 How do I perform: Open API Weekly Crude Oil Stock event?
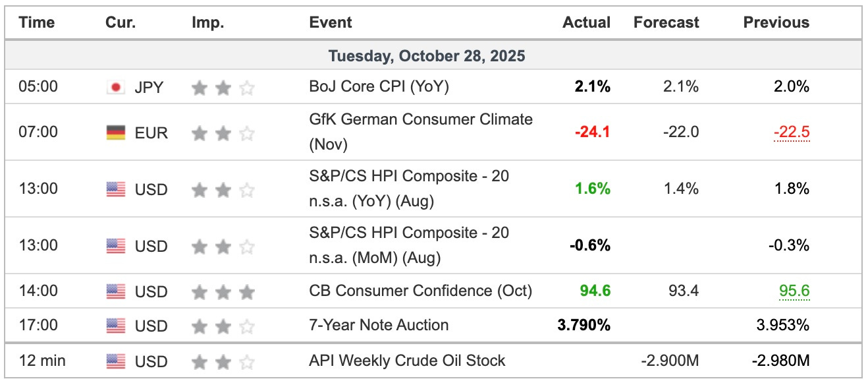[x=407, y=361]
